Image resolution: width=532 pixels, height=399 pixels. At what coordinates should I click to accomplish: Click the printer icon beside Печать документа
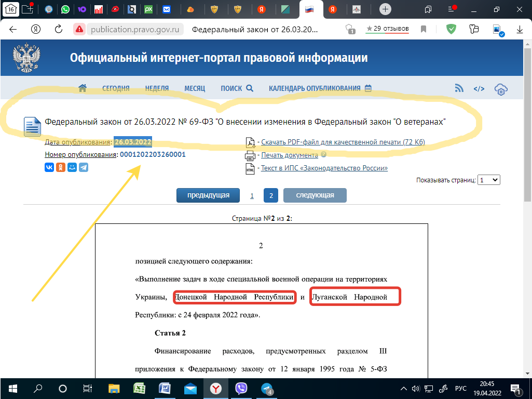[x=249, y=155]
